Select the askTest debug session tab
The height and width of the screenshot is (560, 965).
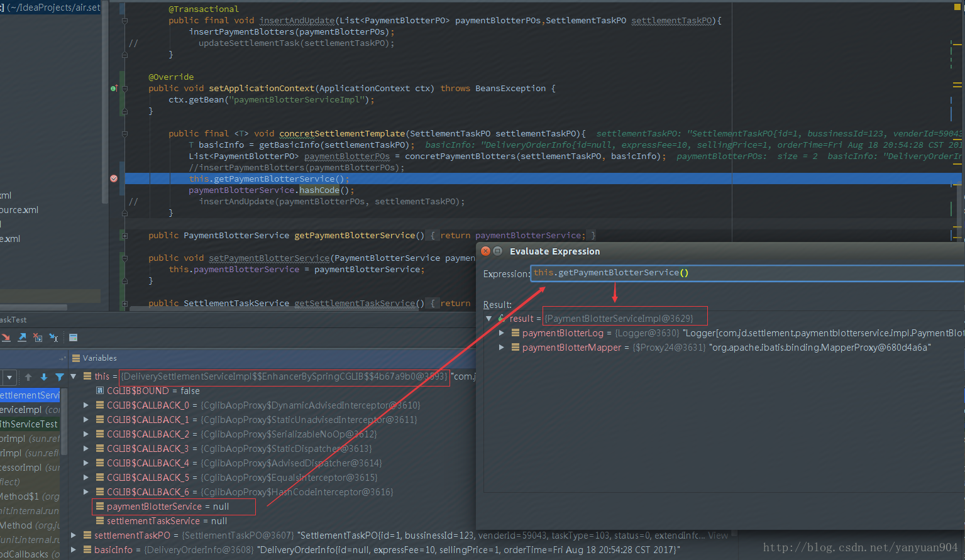click(13, 320)
